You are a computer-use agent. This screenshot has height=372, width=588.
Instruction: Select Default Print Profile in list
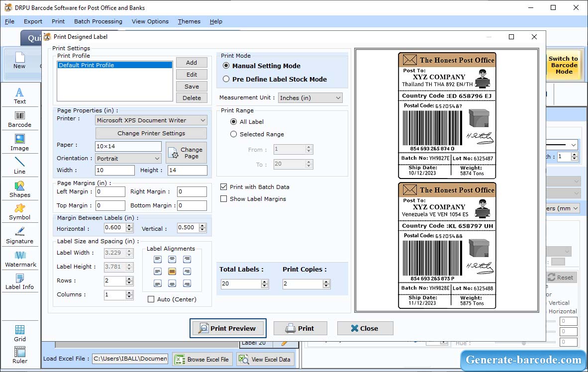[115, 65]
